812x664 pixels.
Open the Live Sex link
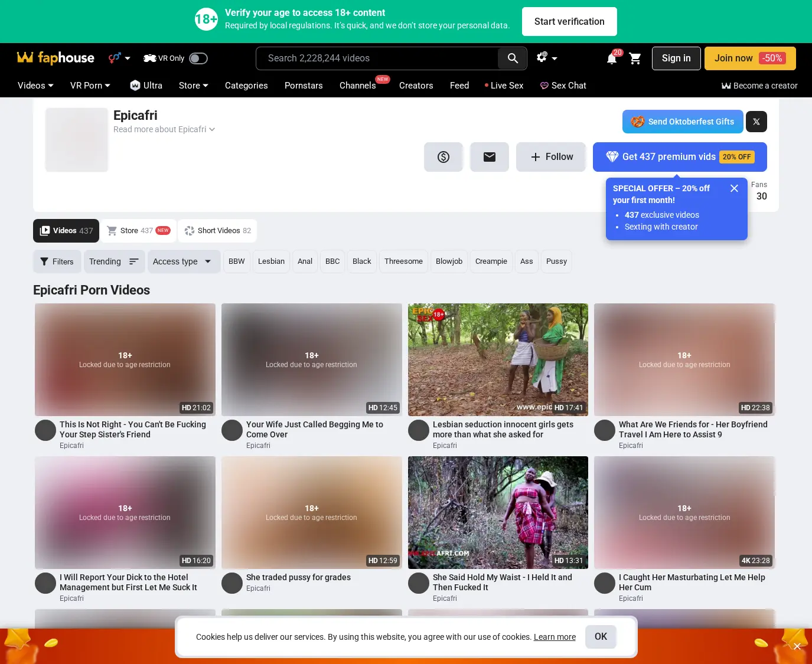click(x=504, y=86)
